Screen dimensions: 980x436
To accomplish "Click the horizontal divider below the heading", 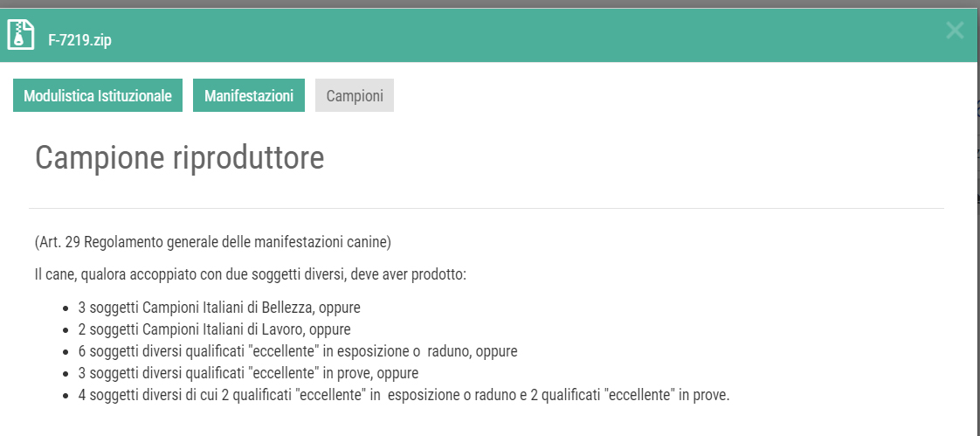I will pos(487,208).
